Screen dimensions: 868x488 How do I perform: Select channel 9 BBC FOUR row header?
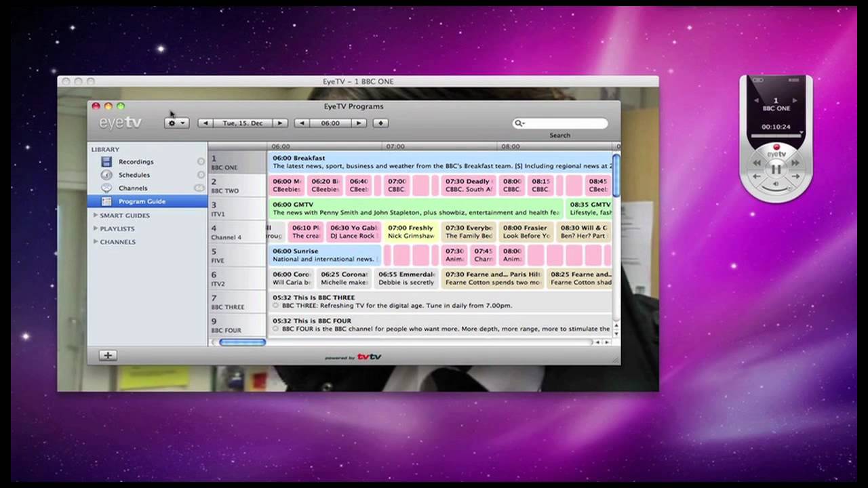coord(237,325)
